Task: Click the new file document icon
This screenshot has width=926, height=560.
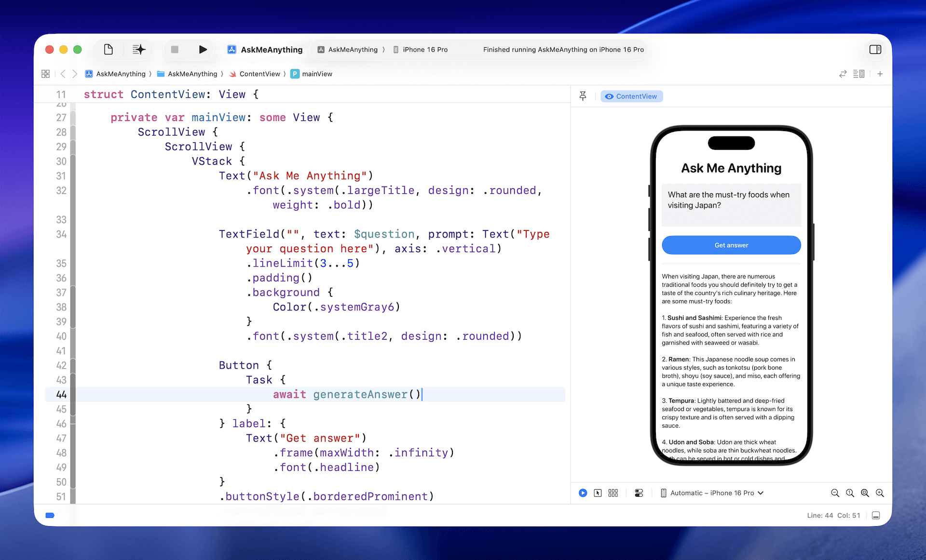Action: click(x=109, y=50)
